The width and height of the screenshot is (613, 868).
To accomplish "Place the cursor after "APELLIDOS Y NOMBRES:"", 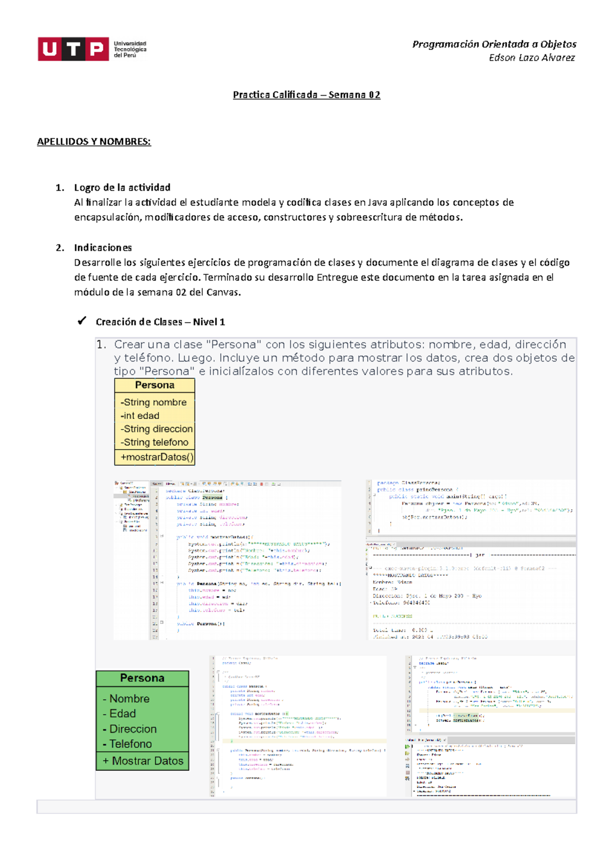I will tap(152, 142).
